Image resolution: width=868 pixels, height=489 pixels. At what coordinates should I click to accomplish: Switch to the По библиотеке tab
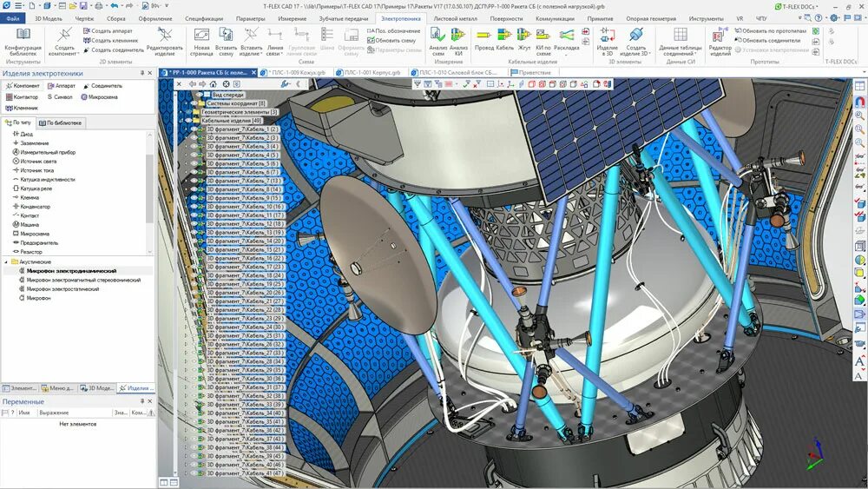pyautogui.click(x=61, y=123)
